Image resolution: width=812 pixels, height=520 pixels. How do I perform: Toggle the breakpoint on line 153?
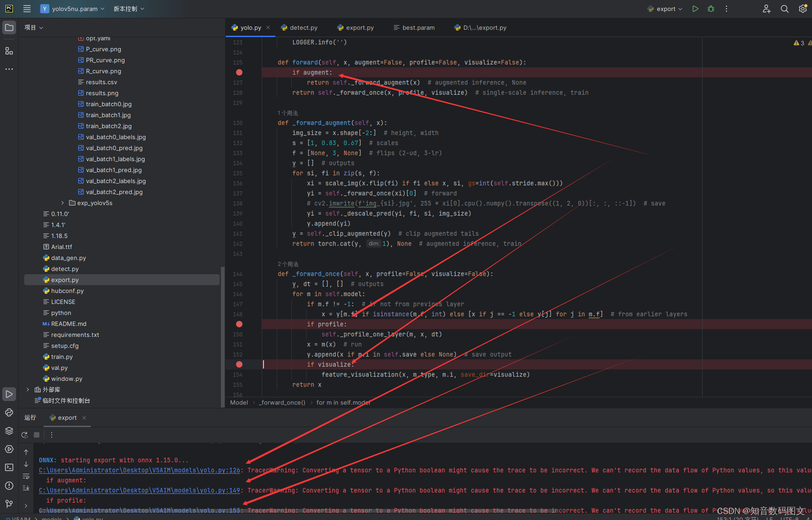239,364
